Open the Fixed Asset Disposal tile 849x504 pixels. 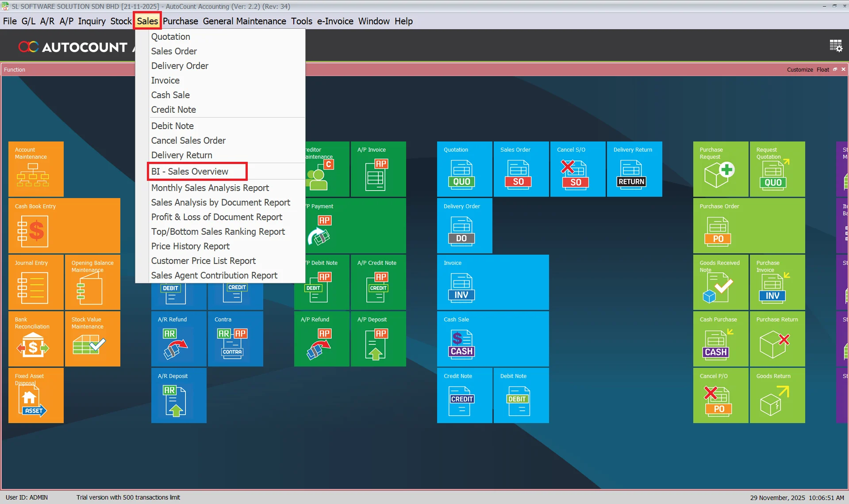(x=36, y=395)
